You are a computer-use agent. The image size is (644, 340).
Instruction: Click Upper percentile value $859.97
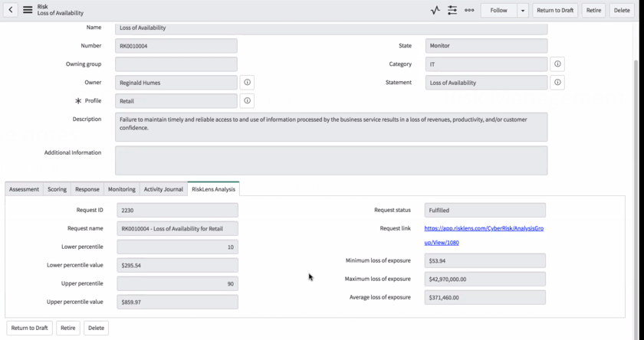pyautogui.click(x=177, y=302)
